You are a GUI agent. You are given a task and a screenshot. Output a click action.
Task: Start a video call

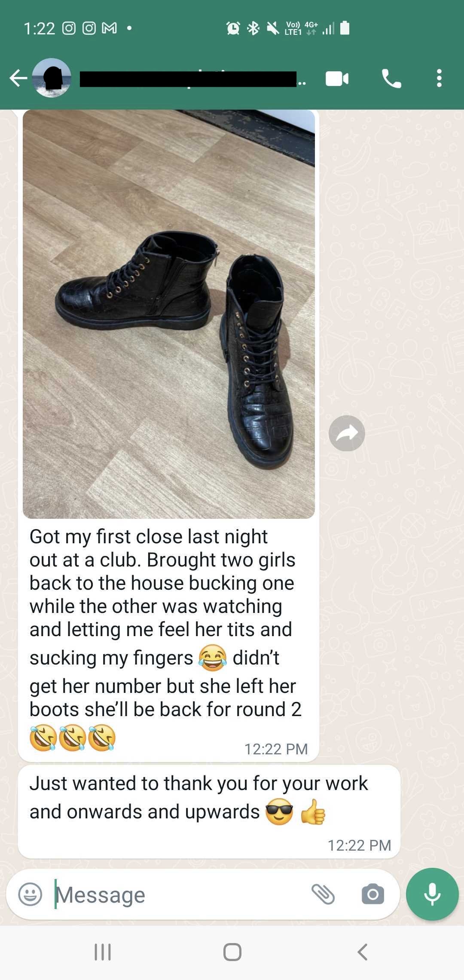pyautogui.click(x=337, y=79)
